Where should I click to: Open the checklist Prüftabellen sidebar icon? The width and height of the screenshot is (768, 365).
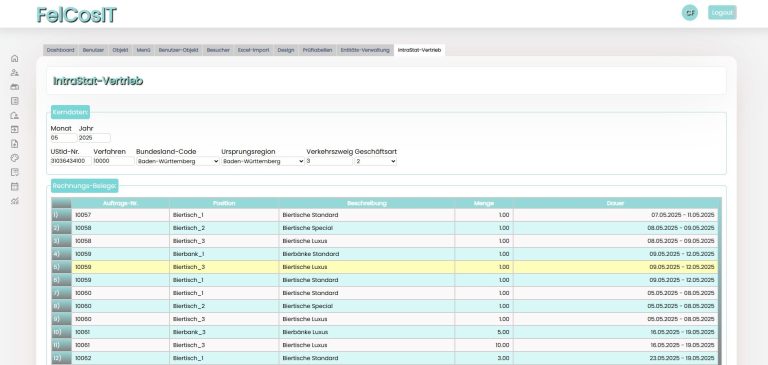tap(15, 172)
